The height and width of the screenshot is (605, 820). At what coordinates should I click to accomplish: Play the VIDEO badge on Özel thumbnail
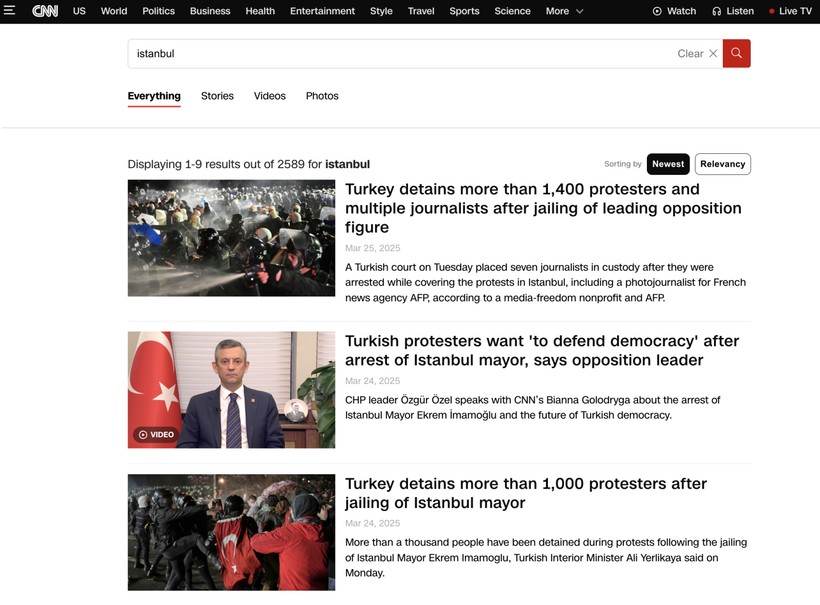click(156, 435)
